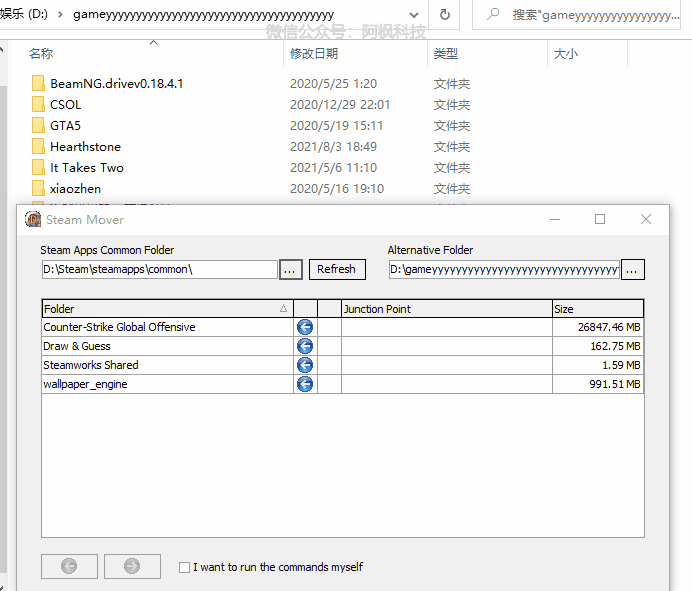Select the Steamworks Shared folder row

pyautogui.click(x=342, y=365)
